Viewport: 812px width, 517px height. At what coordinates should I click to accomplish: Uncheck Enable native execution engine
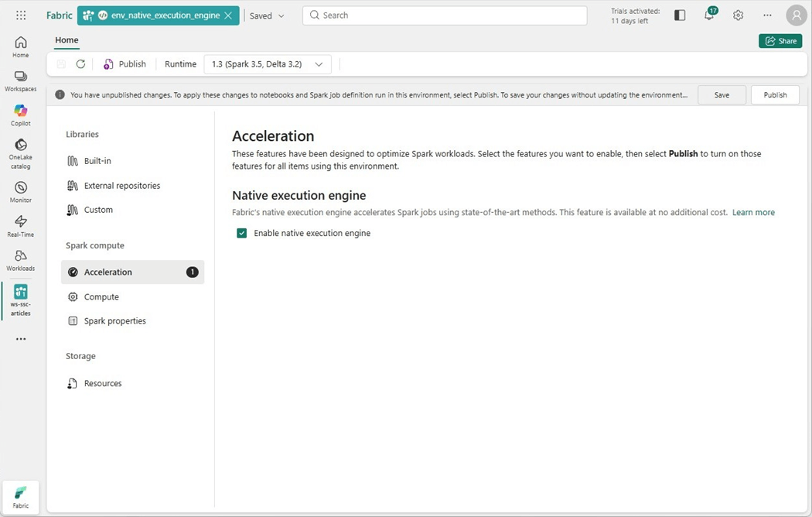coord(242,233)
